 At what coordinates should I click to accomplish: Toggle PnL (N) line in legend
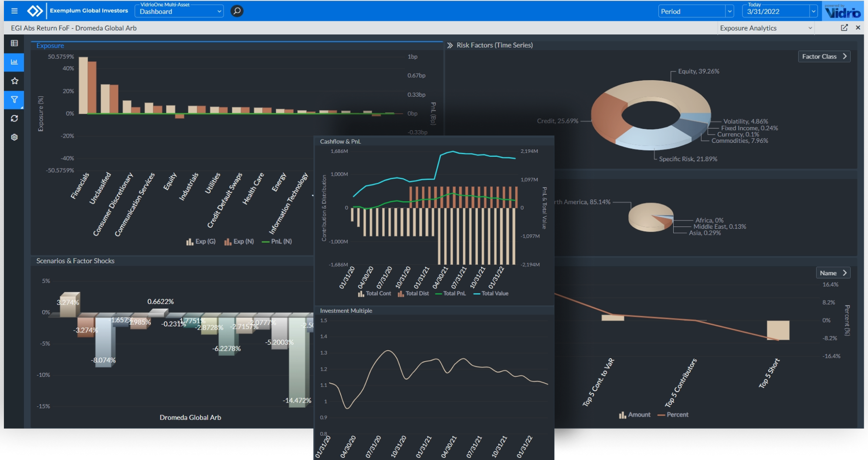pos(277,241)
